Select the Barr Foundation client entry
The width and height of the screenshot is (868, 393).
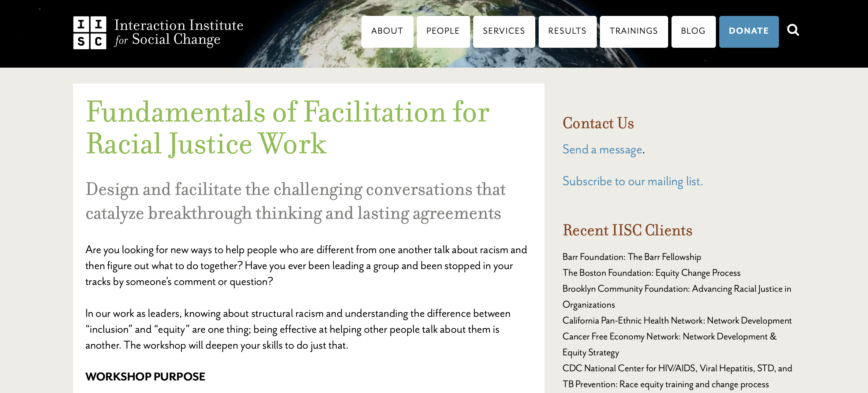pyautogui.click(x=632, y=257)
